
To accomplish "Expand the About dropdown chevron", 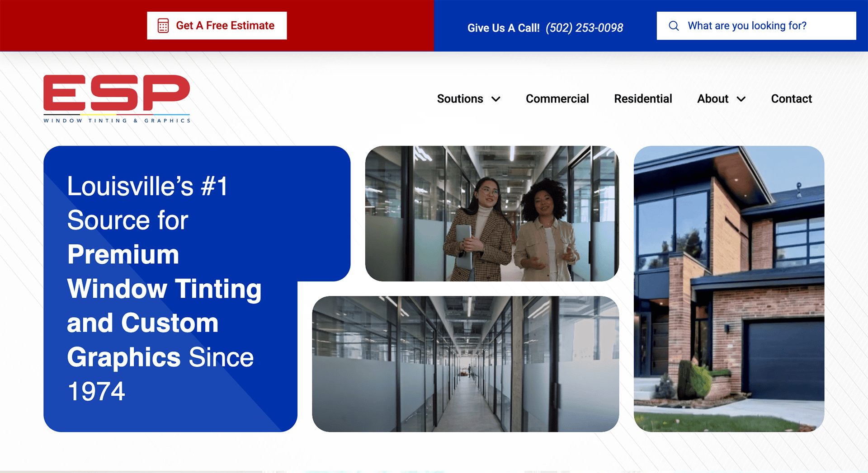I will point(741,99).
